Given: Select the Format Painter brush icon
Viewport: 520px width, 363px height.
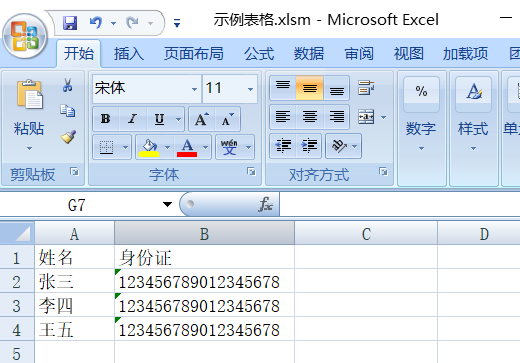Looking at the screenshot, I should [x=68, y=137].
